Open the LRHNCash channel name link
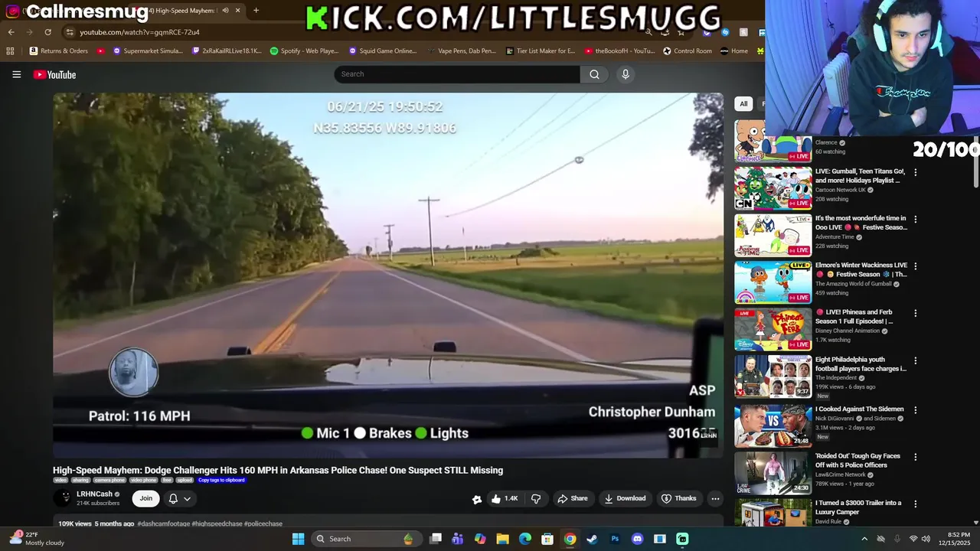This screenshot has width=980, height=551. click(x=94, y=494)
